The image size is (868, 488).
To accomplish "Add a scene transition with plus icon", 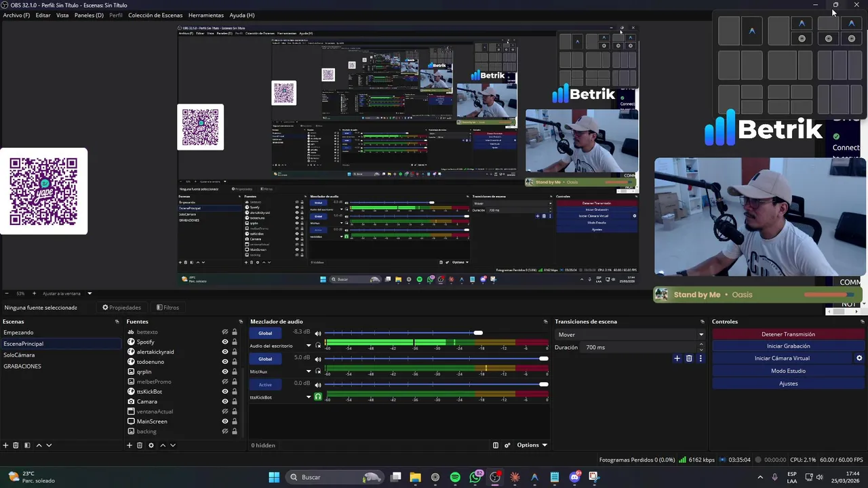I will [x=677, y=359].
